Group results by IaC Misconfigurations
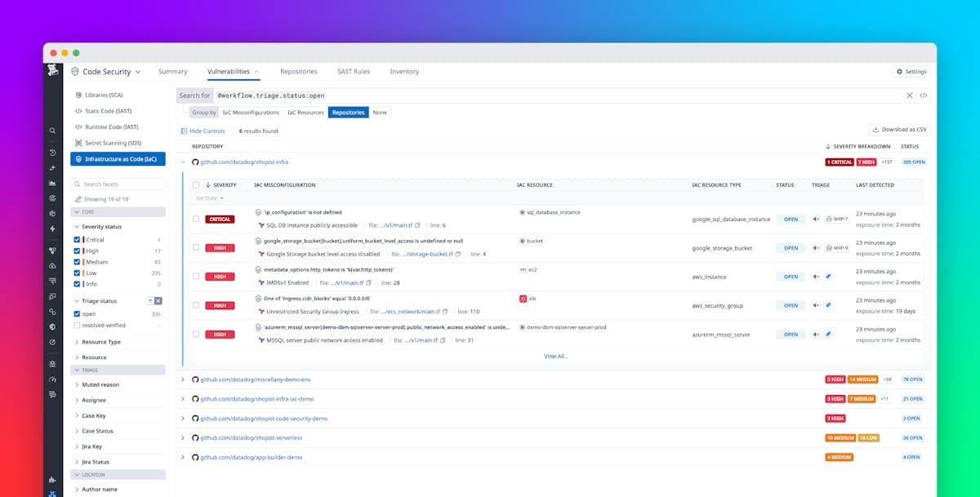The width and height of the screenshot is (980, 497). [x=252, y=112]
